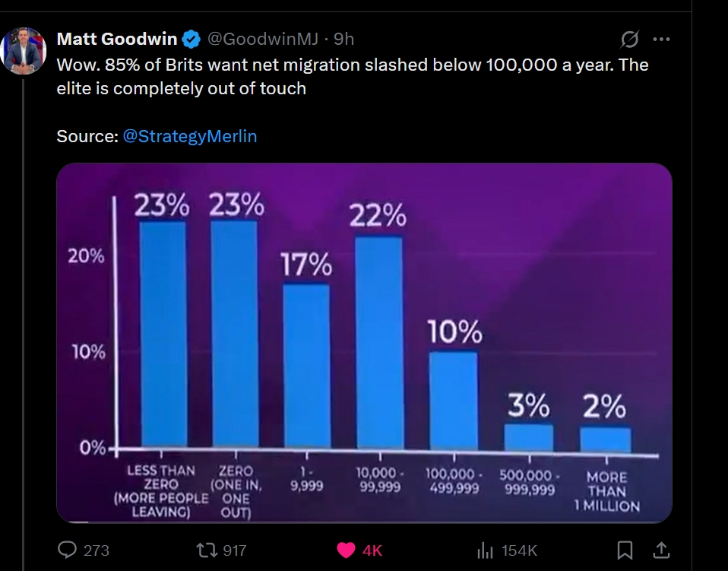Click the 17% bar for 1 - 9,999
Image resolution: width=728 pixels, height=571 pixels.
click(x=306, y=365)
